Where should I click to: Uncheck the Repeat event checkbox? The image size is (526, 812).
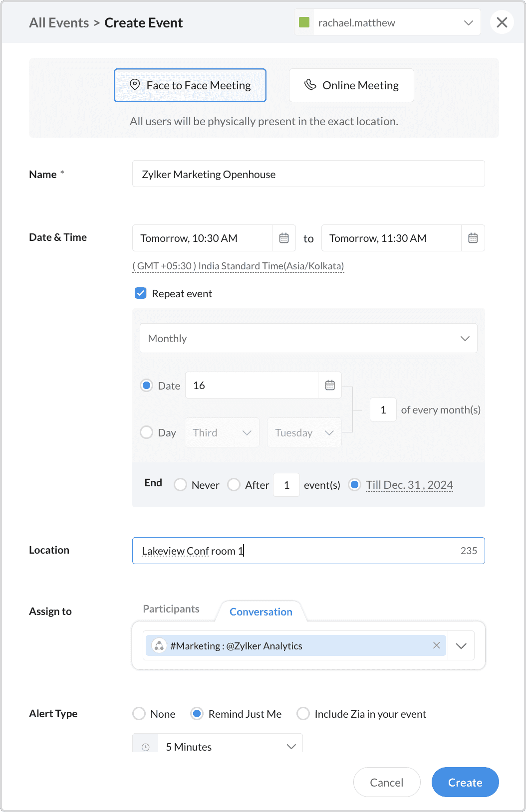coord(141,293)
